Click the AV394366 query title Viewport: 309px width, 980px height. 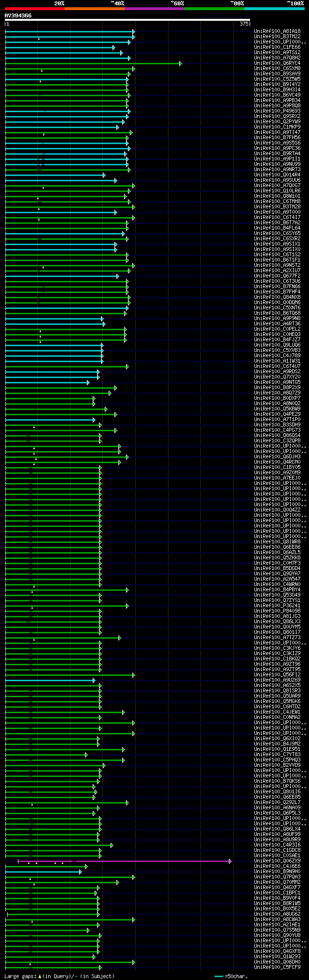(x=18, y=15)
